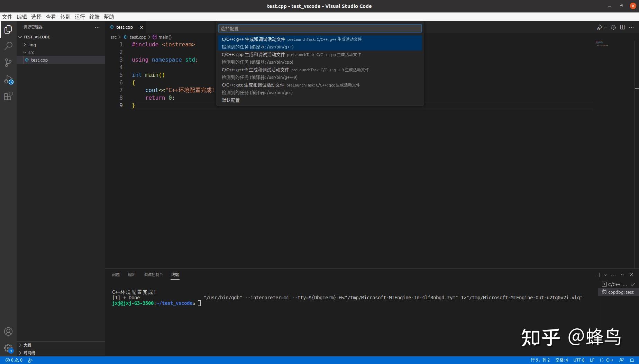This screenshot has height=364, width=639.
Task: Select the 默认配置 option
Action: 230,100
